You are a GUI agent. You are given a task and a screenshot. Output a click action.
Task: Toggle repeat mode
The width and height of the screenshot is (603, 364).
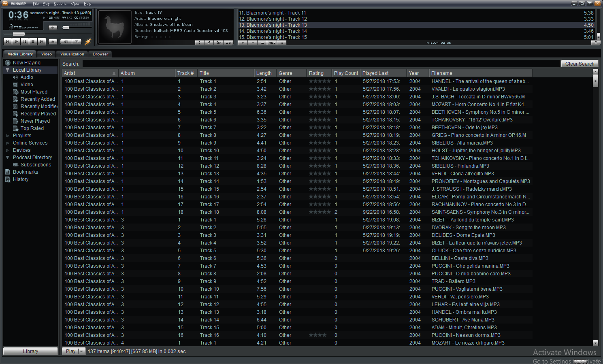click(77, 41)
